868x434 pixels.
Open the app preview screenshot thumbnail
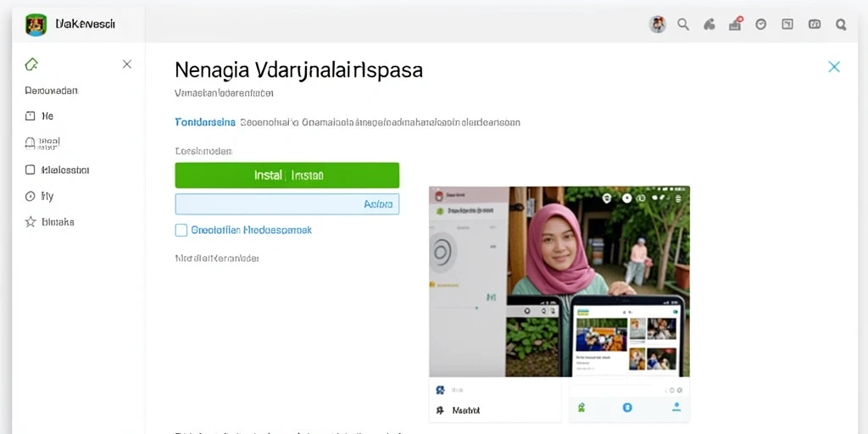(559, 281)
